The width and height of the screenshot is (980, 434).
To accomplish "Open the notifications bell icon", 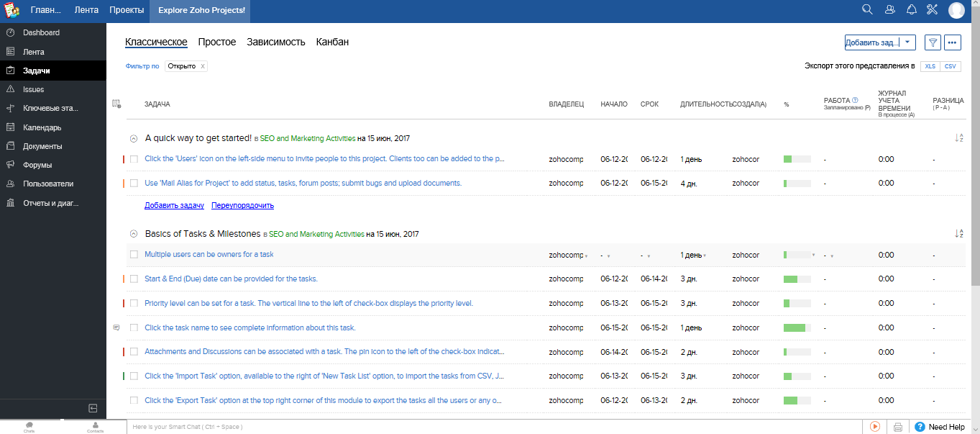I will tap(912, 9).
